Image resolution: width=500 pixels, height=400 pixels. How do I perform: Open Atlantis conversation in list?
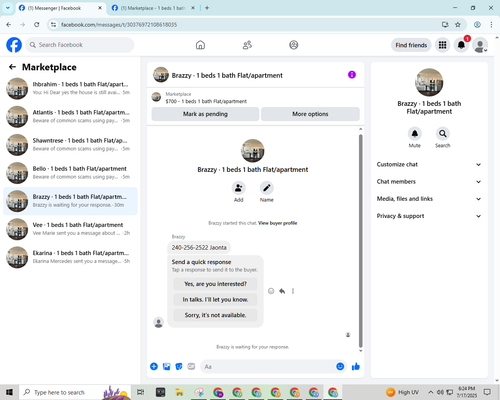tap(70, 116)
